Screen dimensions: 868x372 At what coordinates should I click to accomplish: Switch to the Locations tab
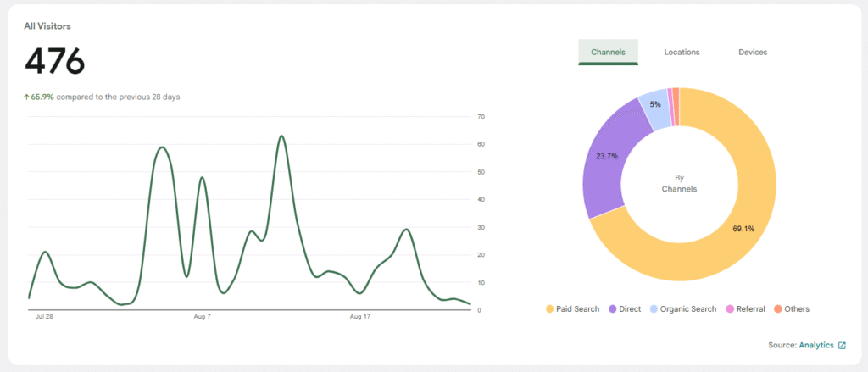(682, 53)
